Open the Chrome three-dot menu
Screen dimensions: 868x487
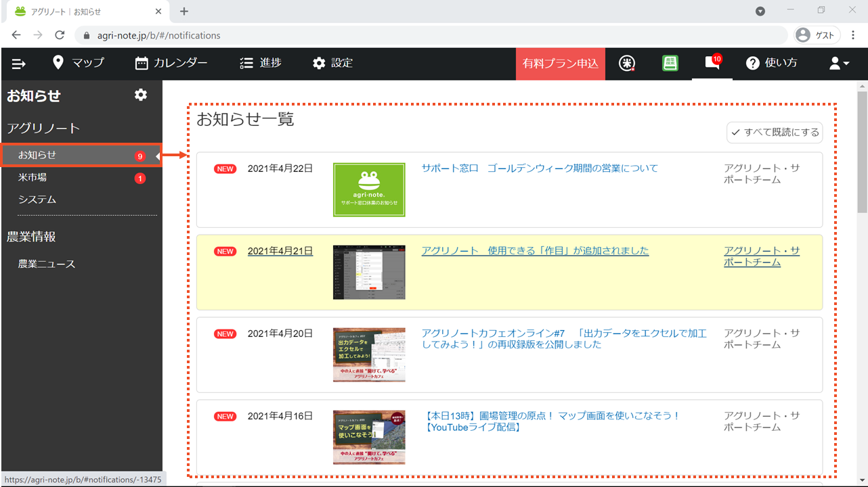[x=853, y=35]
